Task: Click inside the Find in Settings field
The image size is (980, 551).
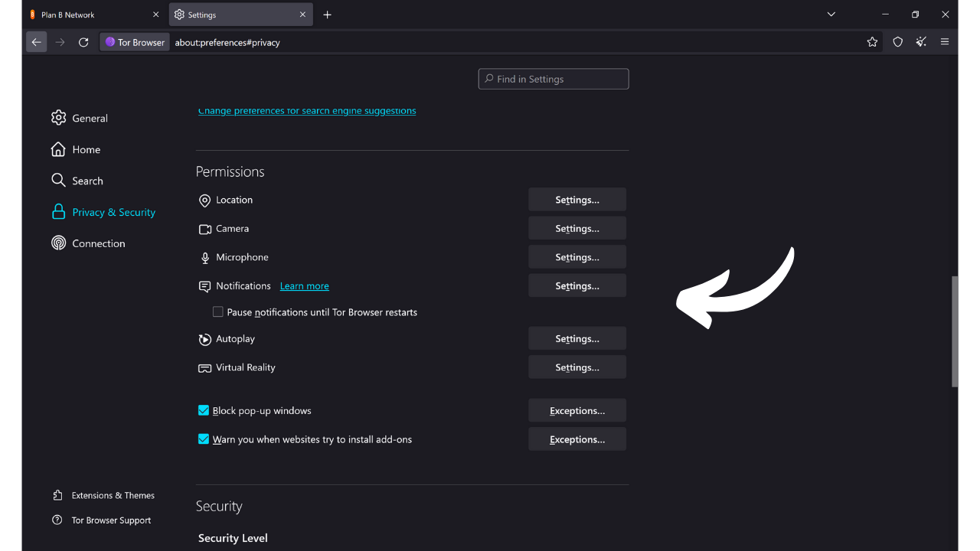Action: tap(553, 79)
